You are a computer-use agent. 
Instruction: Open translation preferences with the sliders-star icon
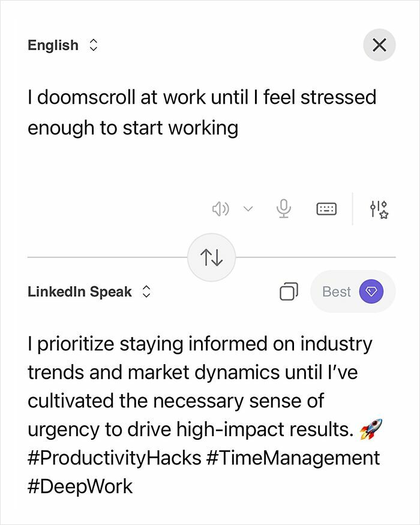379,209
